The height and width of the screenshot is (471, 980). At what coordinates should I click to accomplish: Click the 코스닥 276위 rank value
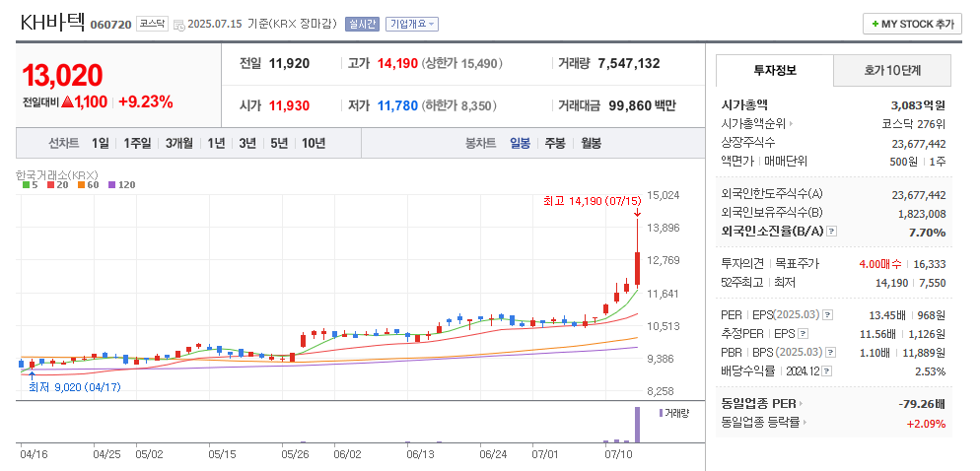coord(914,124)
